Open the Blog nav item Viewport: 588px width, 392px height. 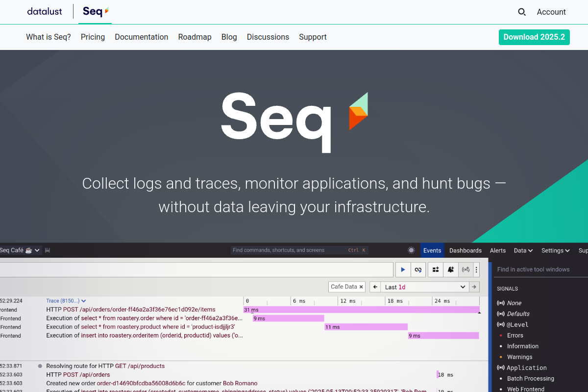(229, 37)
